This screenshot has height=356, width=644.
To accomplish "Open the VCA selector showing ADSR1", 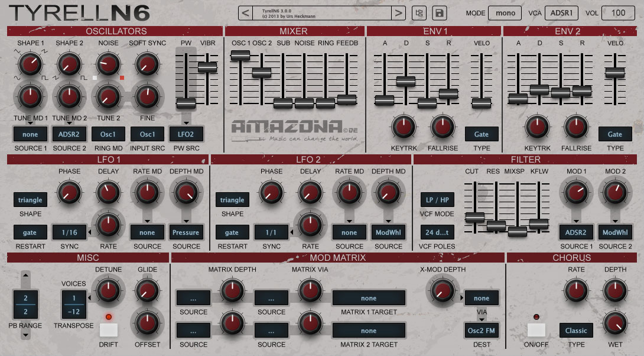I will point(561,13).
